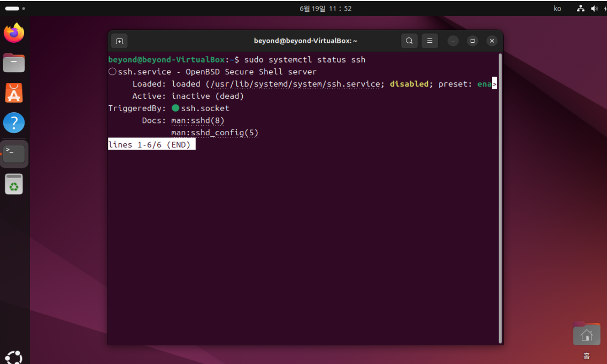Open the clock and calendar panel
Image resolution: width=607 pixels, height=364 pixels.
[x=326, y=9]
